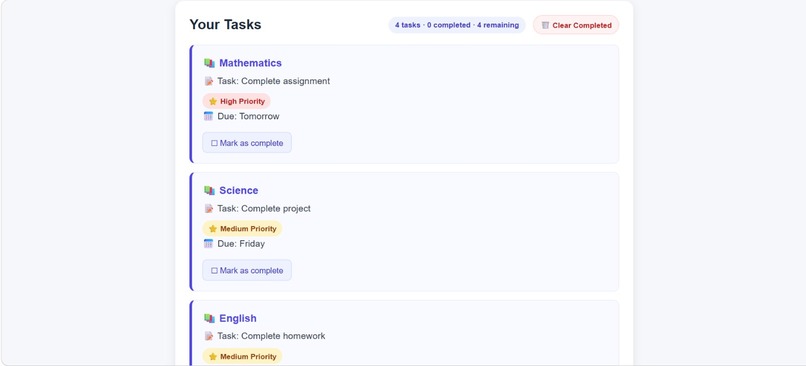Click the task count summary badge

[x=457, y=25]
